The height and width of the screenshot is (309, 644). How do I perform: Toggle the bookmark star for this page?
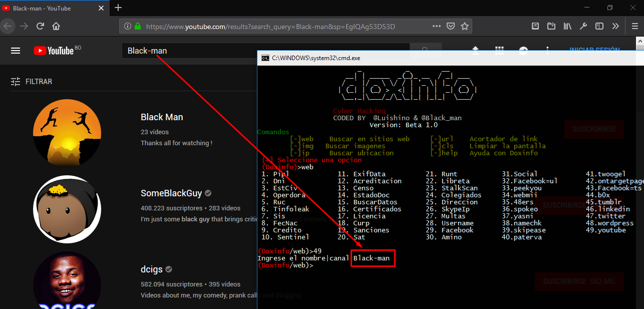click(464, 26)
